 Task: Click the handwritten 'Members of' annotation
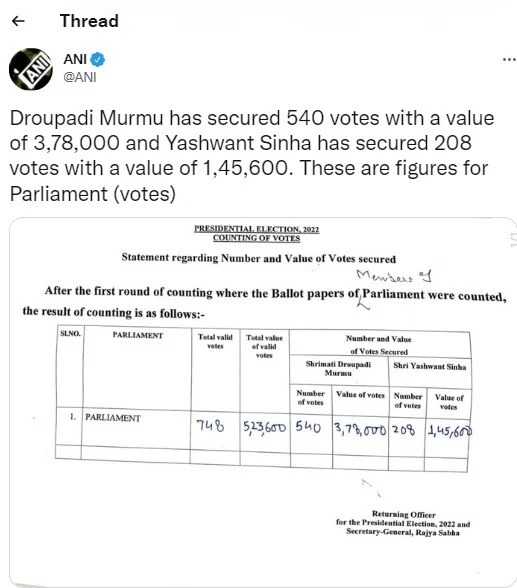click(x=393, y=276)
